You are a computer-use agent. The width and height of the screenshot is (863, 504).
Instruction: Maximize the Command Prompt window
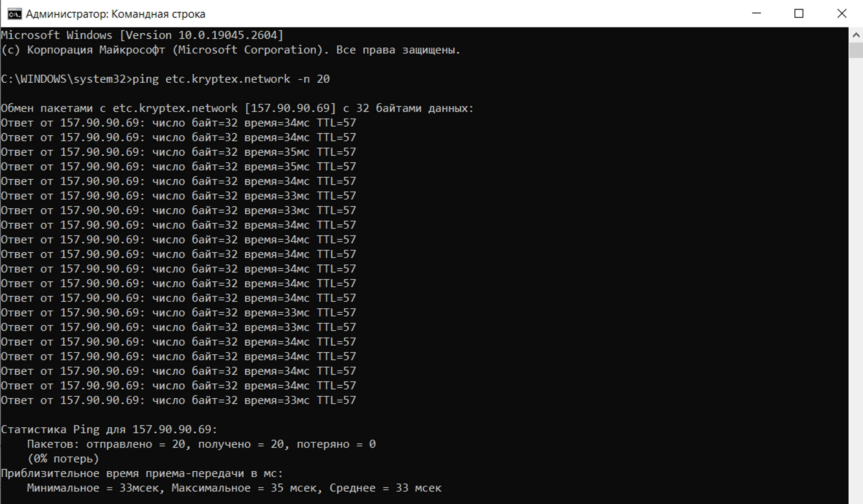coord(799,13)
